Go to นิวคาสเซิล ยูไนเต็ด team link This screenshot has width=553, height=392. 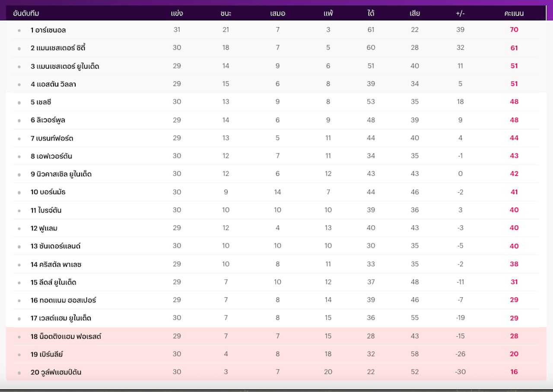[61, 174]
